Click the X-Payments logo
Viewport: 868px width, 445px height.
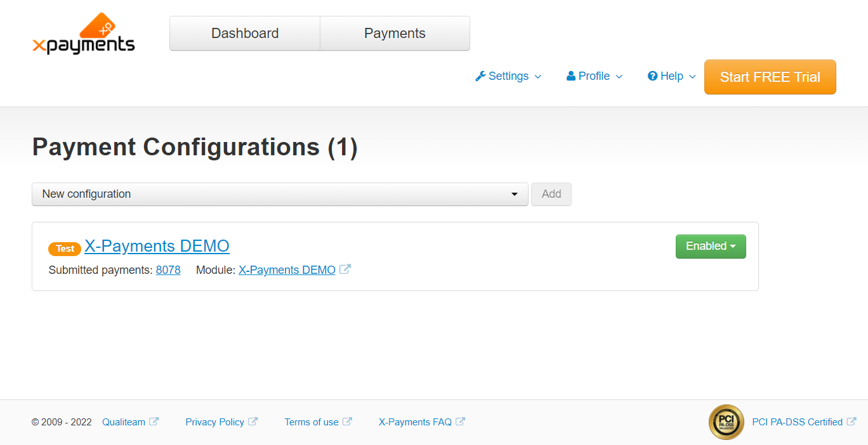point(83,34)
